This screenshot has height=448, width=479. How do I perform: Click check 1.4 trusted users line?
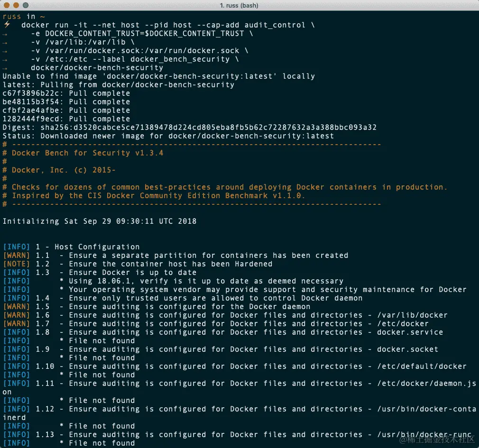coord(215,298)
